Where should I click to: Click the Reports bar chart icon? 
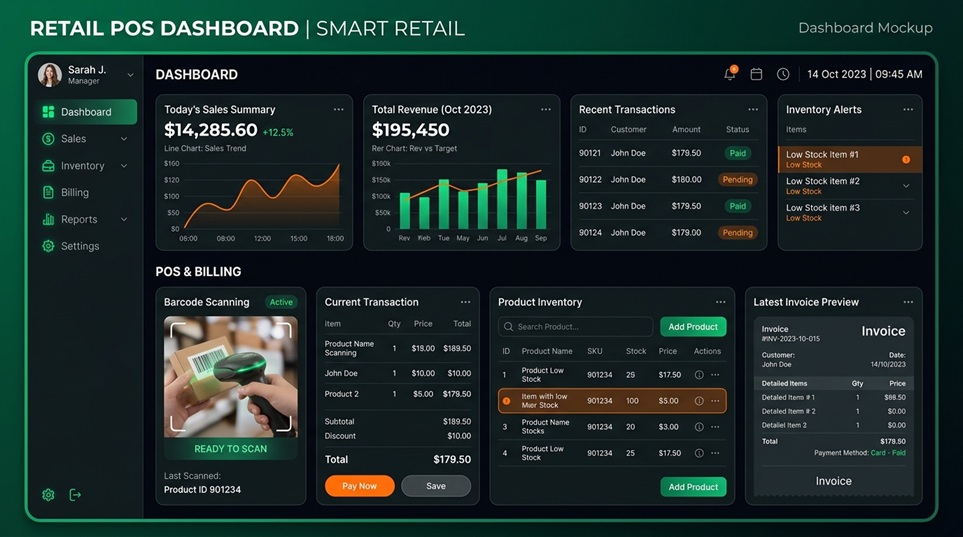click(48, 219)
